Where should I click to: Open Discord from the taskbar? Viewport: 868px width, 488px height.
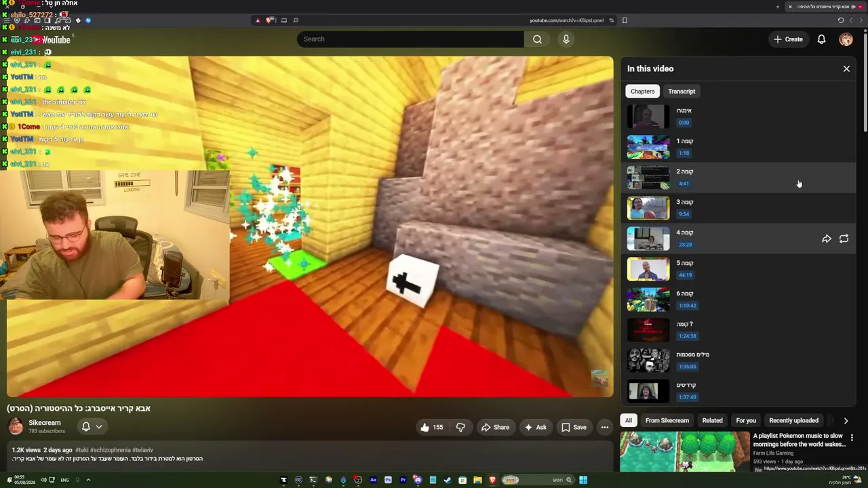click(x=418, y=481)
